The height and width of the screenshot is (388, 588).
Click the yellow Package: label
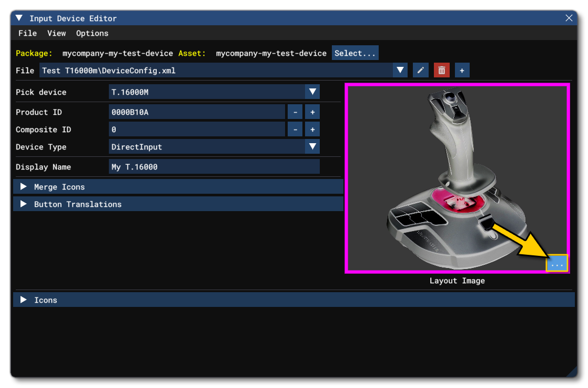coord(34,53)
